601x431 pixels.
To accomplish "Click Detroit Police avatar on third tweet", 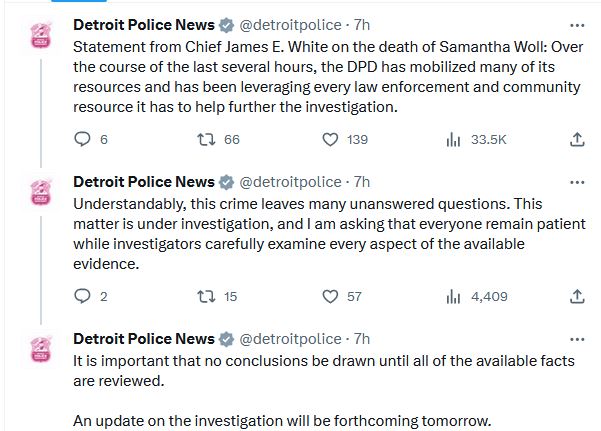I will (x=42, y=350).
